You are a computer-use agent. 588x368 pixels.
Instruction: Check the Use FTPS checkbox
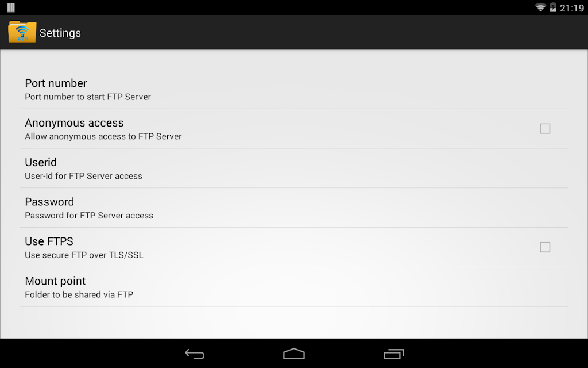click(545, 247)
